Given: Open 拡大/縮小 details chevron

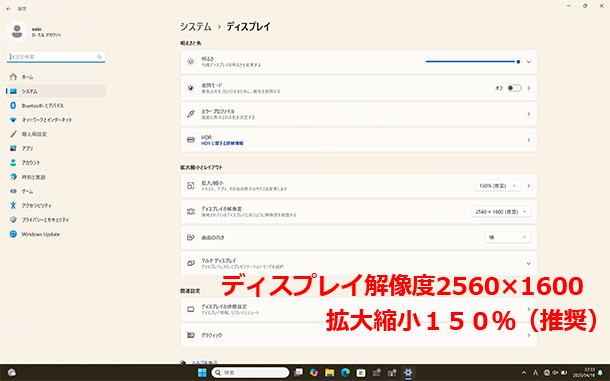Looking at the screenshot, I should point(529,186).
